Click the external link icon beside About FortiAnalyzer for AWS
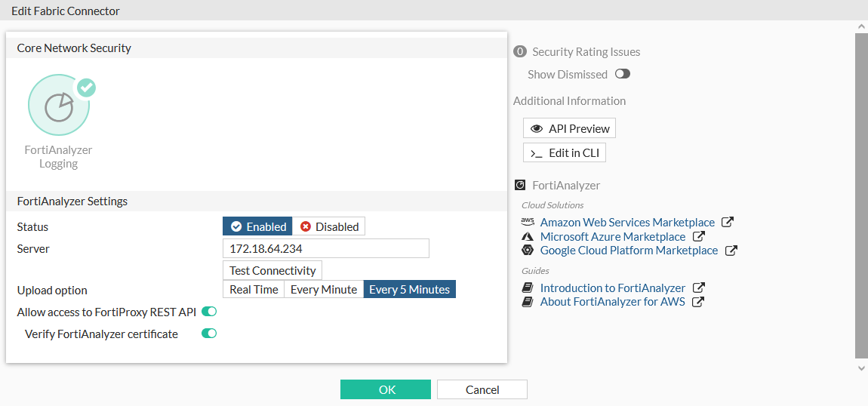This screenshot has width=868, height=406. pyautogui.click(x=698, y=302)
